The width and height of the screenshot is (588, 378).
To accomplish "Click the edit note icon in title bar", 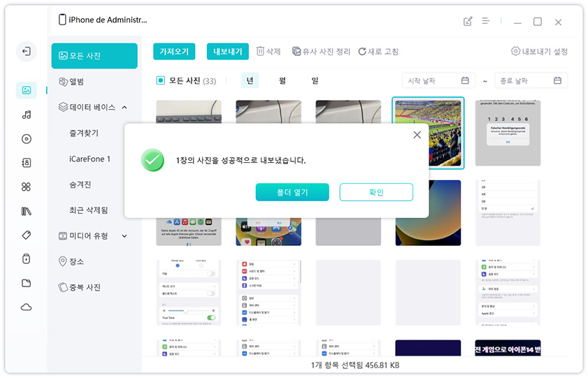I will point(468,22).
